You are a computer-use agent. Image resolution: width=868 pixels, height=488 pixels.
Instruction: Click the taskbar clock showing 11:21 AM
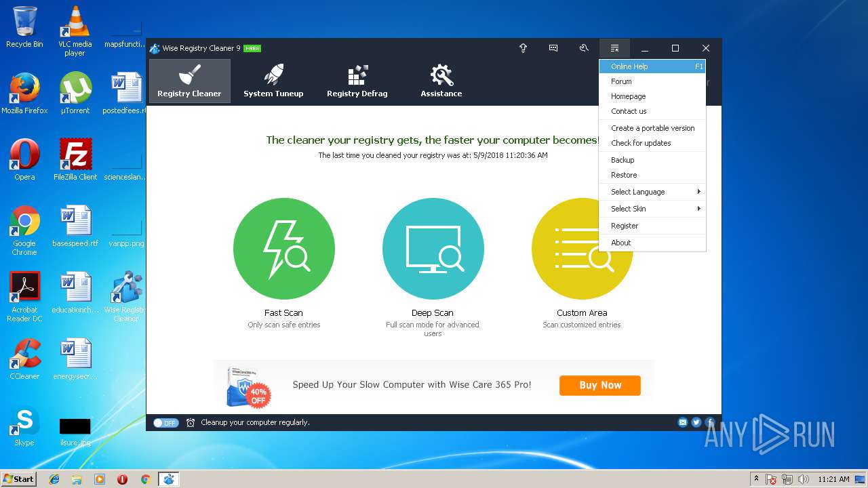click(833, 479)
